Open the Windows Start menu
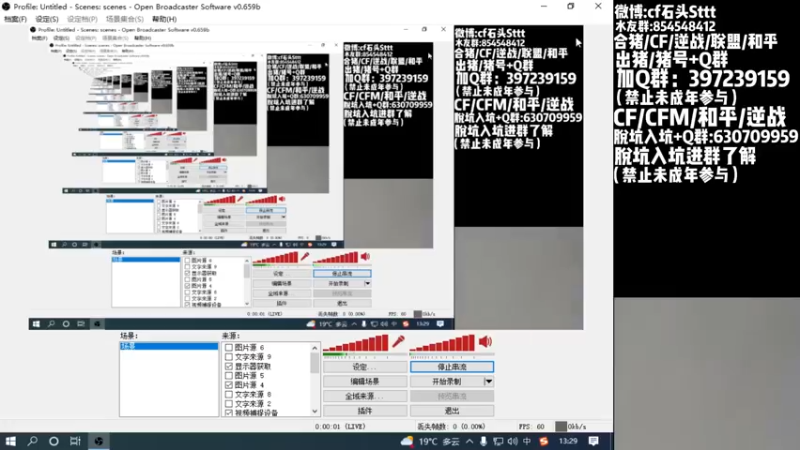 [11, 441]
